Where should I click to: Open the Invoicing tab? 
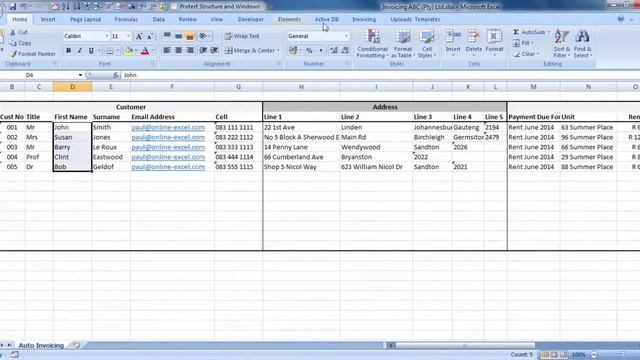click(x=364, y=19)
